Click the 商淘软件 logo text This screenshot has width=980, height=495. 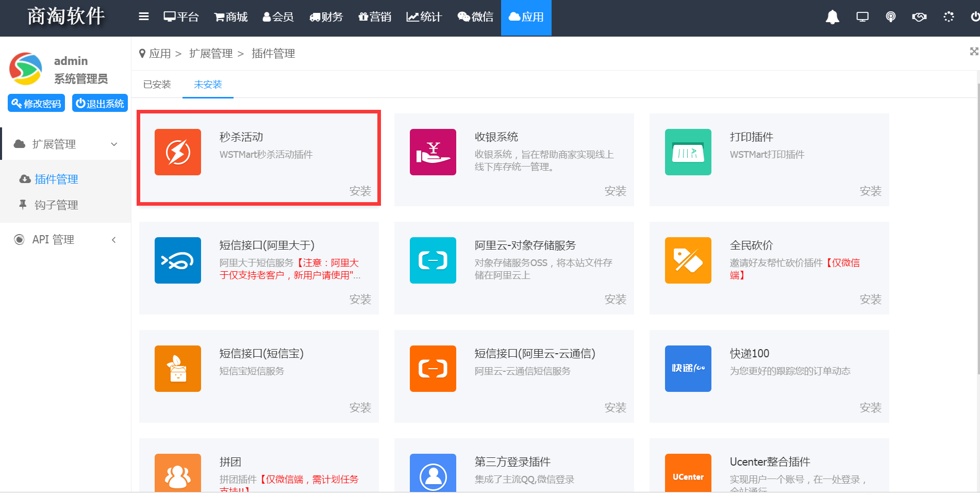pos(66,16)
